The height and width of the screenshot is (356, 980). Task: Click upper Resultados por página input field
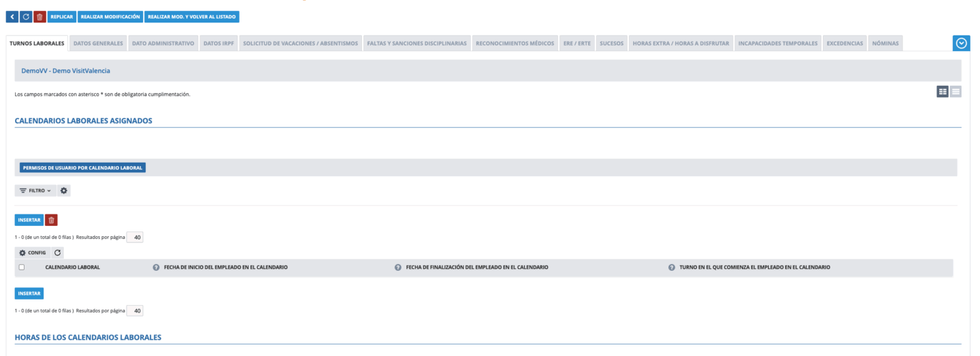pyautogui.click(x=135, y=237)
